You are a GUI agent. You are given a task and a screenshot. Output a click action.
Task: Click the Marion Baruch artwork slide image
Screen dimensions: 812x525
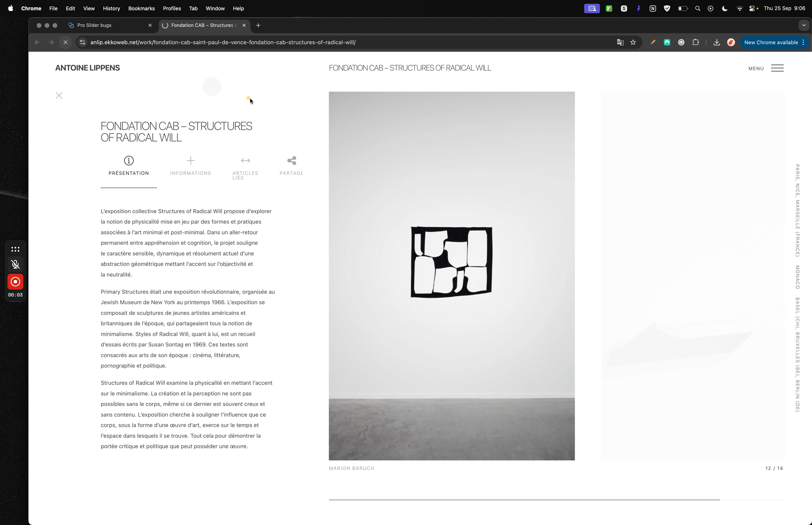pyautogui.click(x=452, y=276)
